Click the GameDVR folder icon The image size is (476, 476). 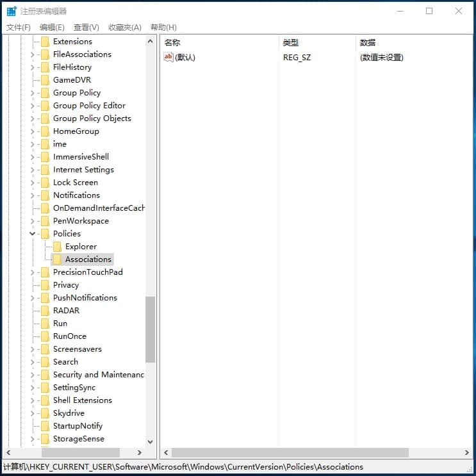(45, 80)
